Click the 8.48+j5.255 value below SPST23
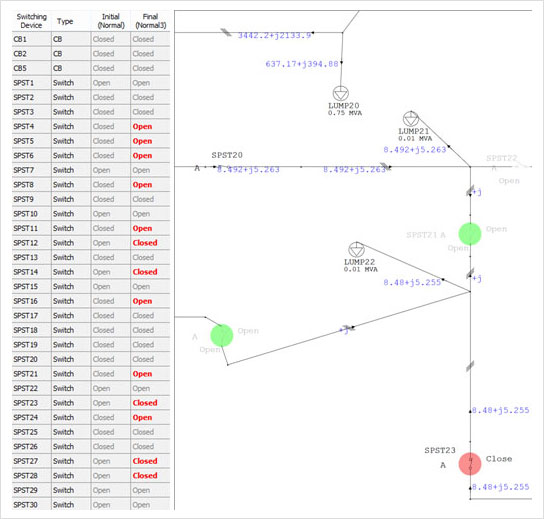The width and height of the screenshot is (544, 519). click(x=500, y=487)
